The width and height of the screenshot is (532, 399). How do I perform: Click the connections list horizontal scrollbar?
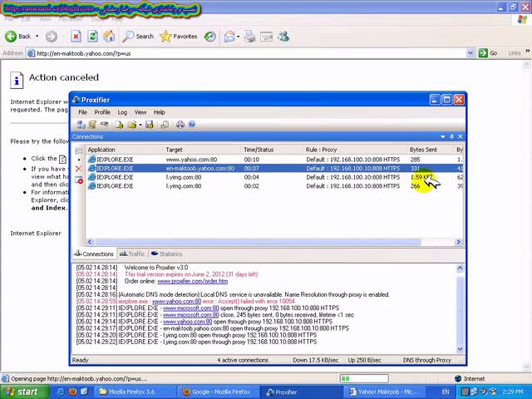pyautogui.click(x=258, y=242)
